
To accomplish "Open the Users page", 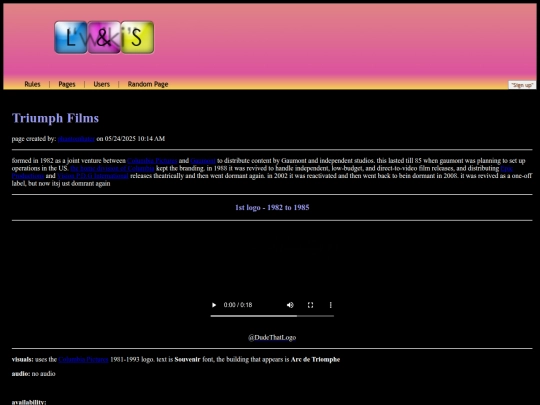I will [x=102, y=84].
